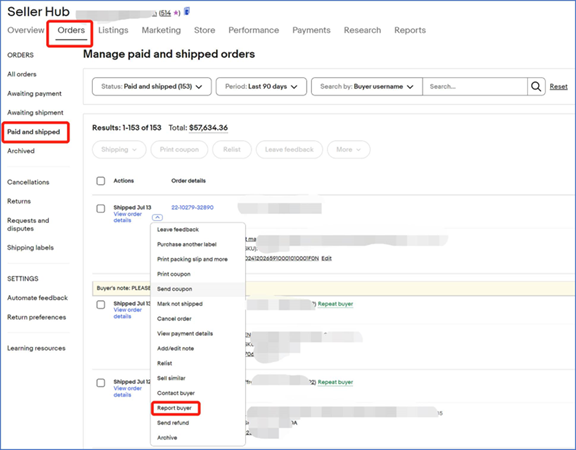Image resolution: width=576 pixels, height=450 pixels.
Task: Switch to the Store tab
Action: (205, 30)
